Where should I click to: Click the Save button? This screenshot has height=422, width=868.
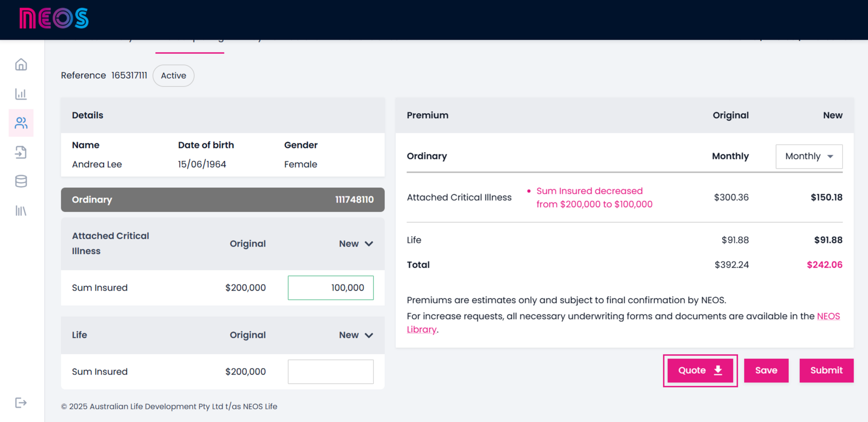(x=766, y=370)
